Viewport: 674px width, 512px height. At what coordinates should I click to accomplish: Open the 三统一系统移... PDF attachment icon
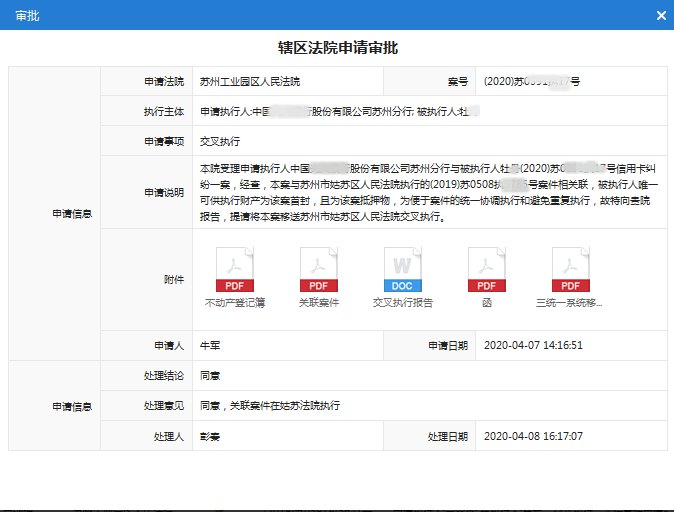[x=570, y=269]
